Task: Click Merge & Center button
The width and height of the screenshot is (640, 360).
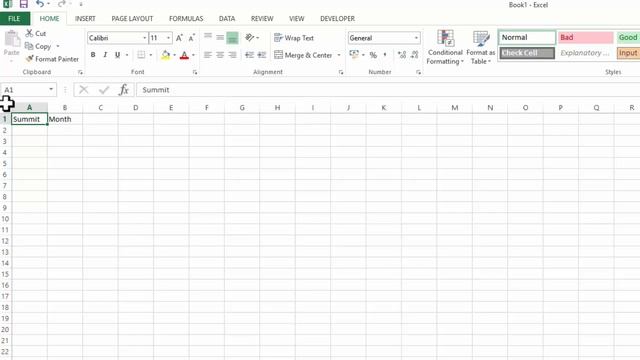Action: point(304,55)
